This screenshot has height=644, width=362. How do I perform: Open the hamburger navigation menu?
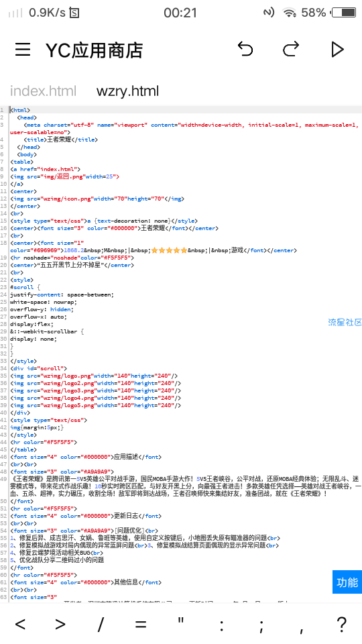point(23,50)
